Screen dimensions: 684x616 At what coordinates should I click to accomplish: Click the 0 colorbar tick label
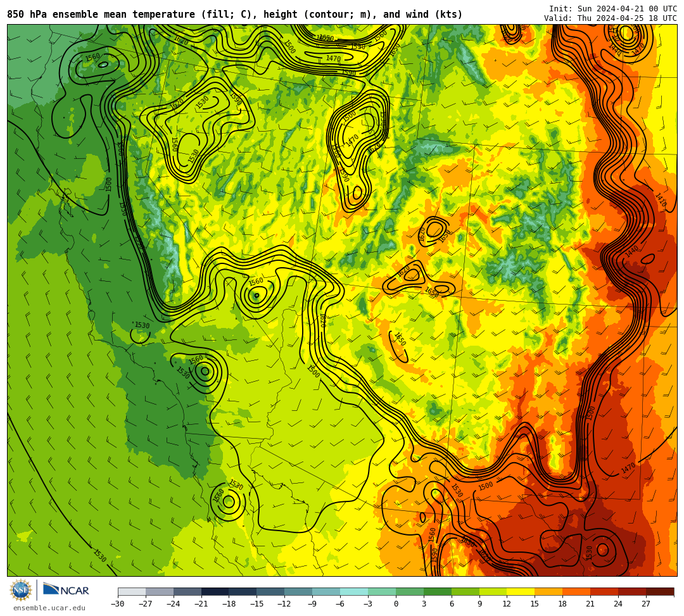coord(396,604)
